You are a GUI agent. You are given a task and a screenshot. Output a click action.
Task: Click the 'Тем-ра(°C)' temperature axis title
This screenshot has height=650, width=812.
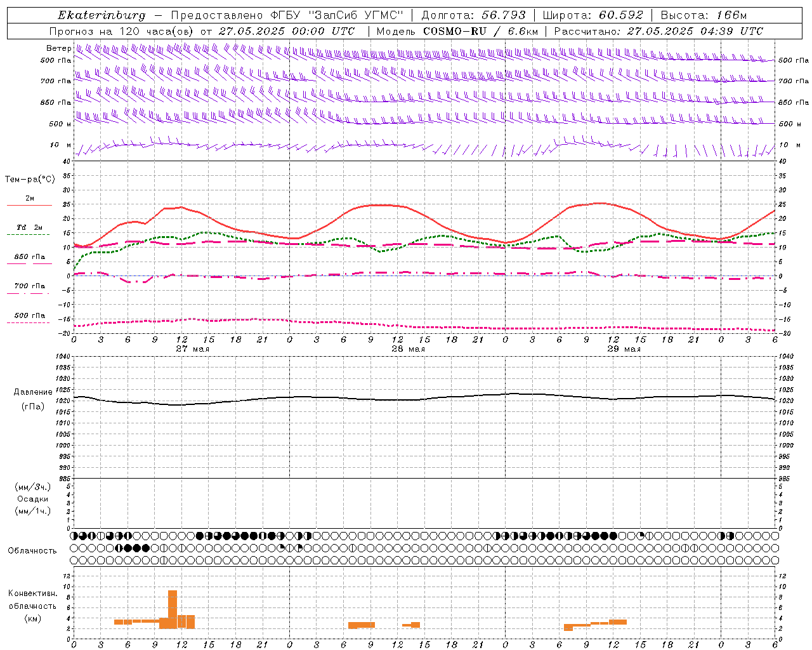[x=30, y=180]
